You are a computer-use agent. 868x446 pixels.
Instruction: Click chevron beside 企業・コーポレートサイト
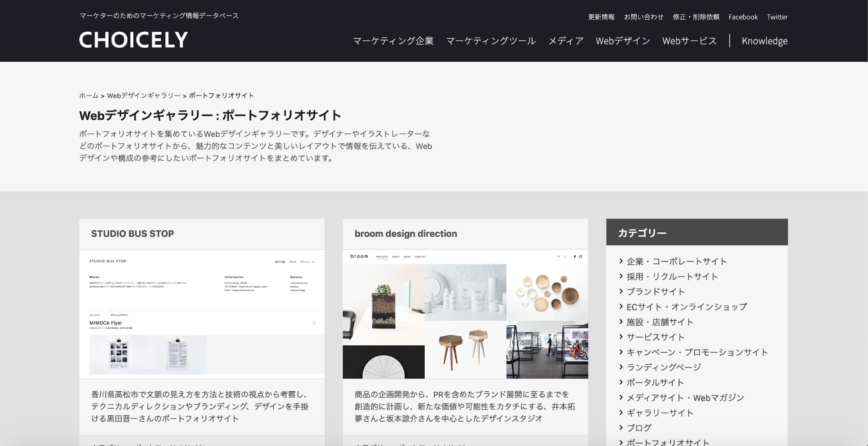pyautogui.click(x=621, y=261)
